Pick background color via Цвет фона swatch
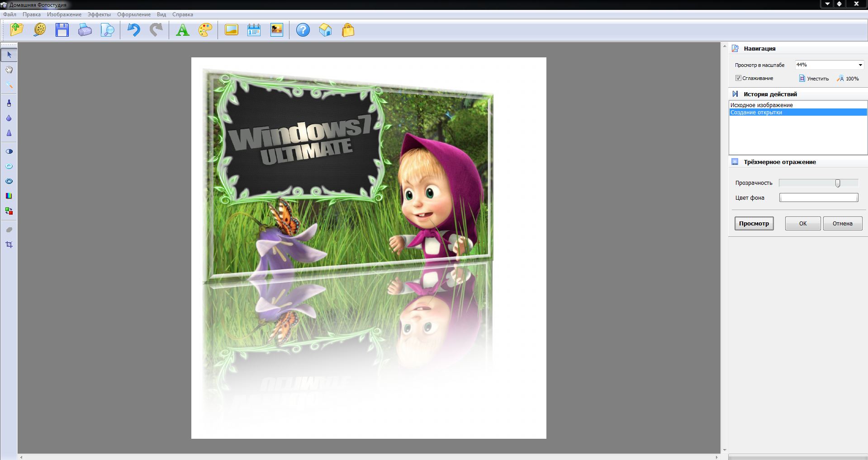 [819, 197]
